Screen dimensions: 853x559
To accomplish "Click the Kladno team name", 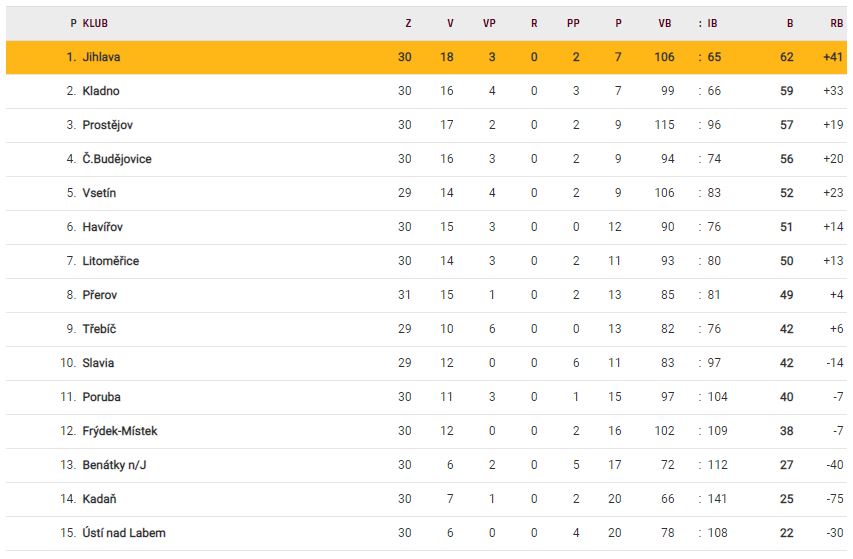I will coord(101,91).
